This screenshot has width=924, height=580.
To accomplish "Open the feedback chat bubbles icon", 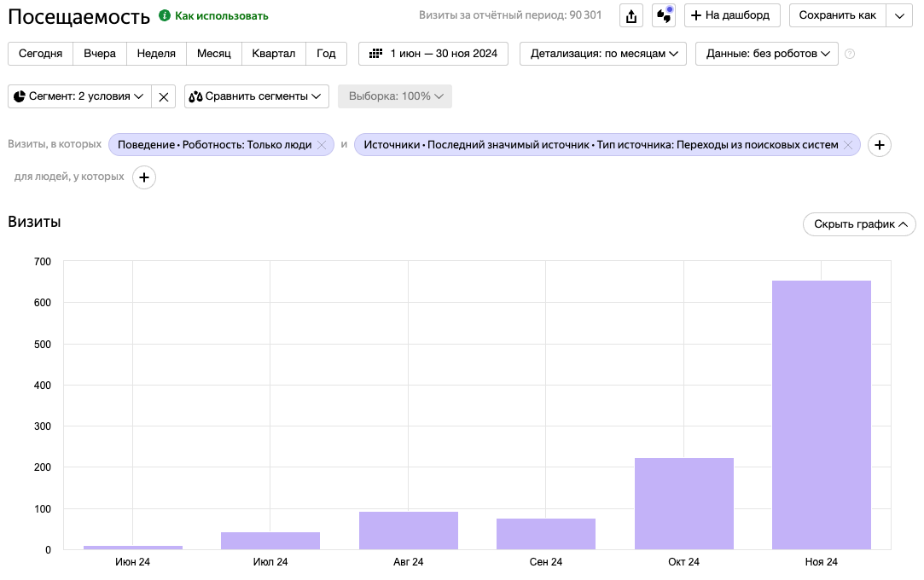I will pos(664,16).
